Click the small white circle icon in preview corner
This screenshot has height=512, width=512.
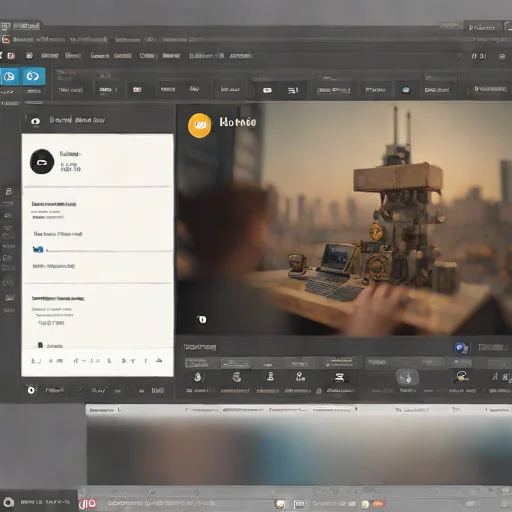[202, 319]
